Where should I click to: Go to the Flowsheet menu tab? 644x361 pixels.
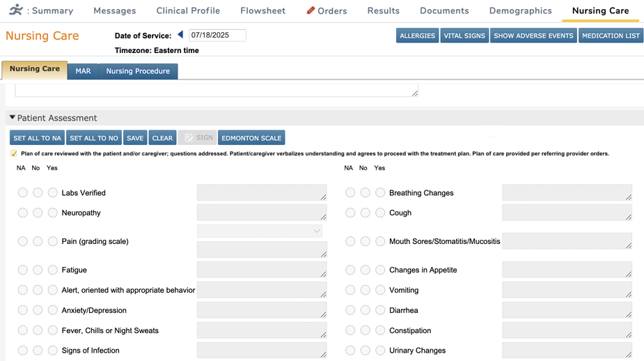[262, 10]
